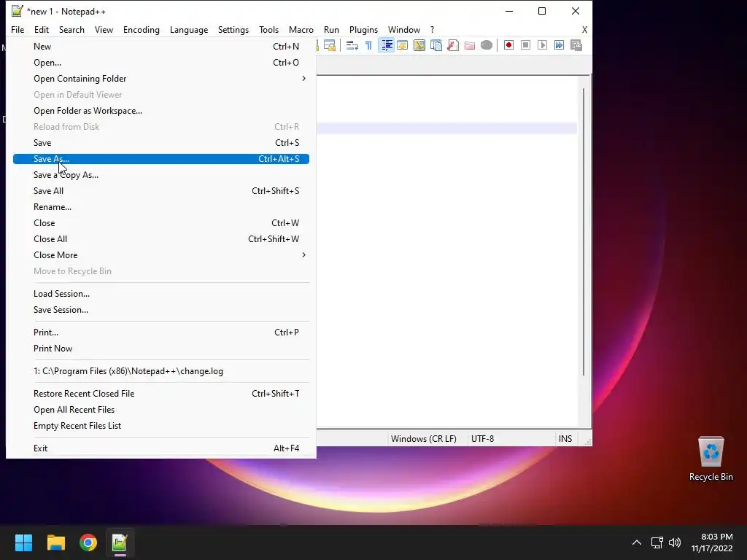Open the Edit menu
The image size is (747, 560).
[x=42, y=29]
